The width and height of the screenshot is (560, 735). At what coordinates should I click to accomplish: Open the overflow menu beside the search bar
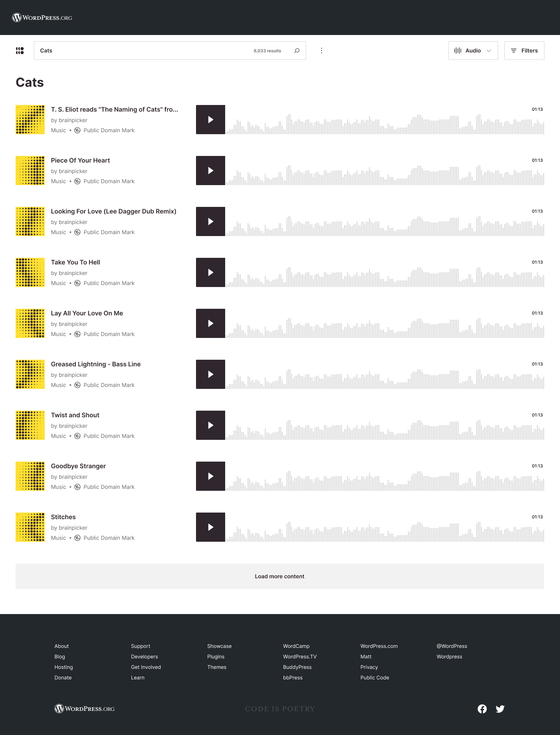point(322,51)
